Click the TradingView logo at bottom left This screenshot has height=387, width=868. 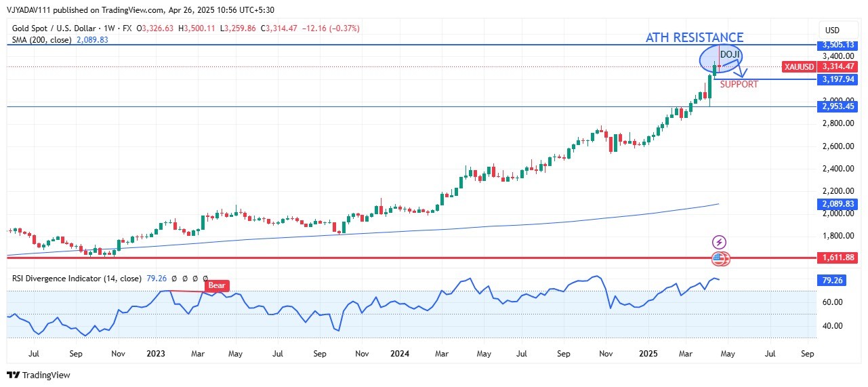(39, 375)
